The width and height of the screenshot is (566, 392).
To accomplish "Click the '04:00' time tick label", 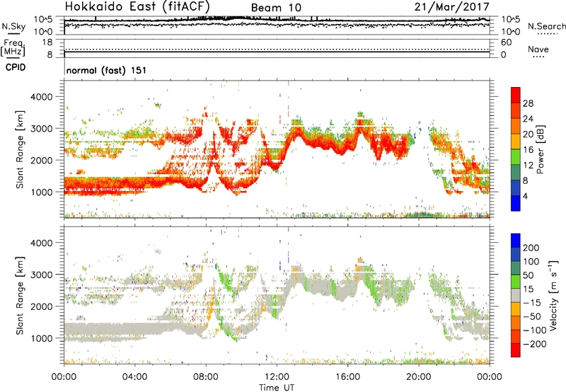I will tap(134, 377).
